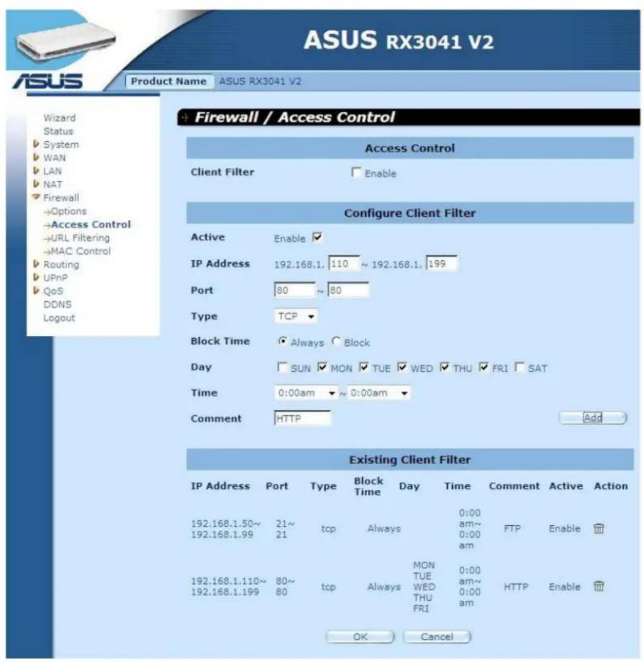Open the start time dropdown

click(306, 393)
